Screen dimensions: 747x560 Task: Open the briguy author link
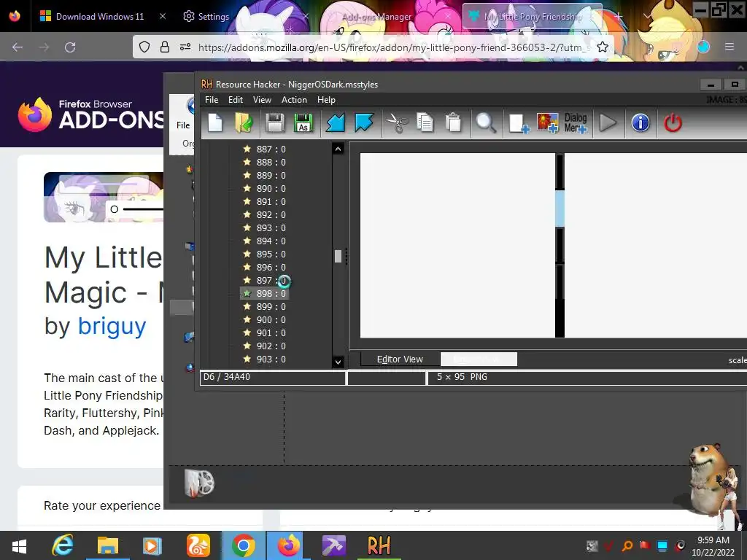click(112, 327)
